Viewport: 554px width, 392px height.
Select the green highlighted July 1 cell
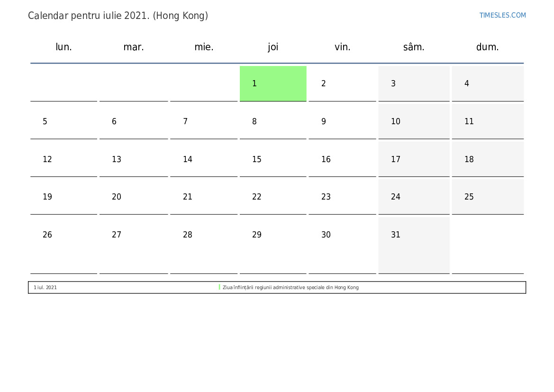273,83
